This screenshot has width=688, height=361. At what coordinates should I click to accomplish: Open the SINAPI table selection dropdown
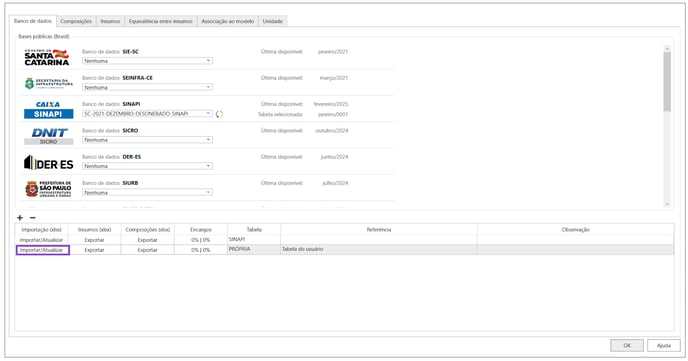click(147, 114)
